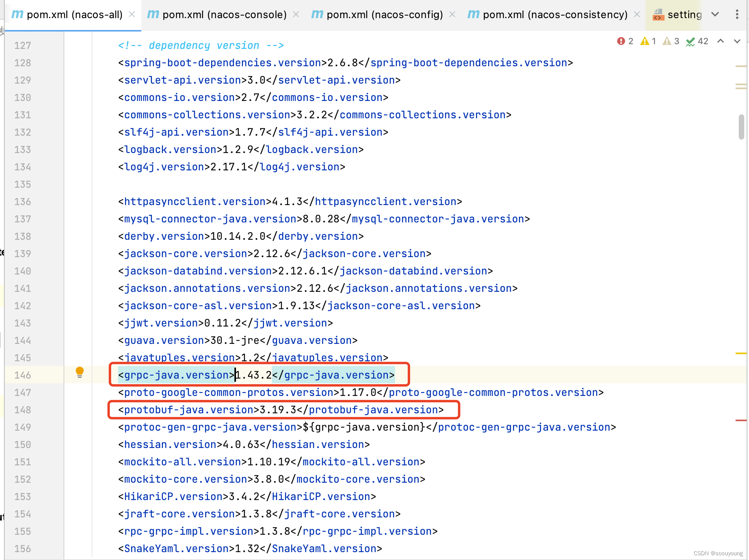Click mockito-all.version value 1.10.19
This screenshot has height=560, width=749.
[x=269, y=462]
